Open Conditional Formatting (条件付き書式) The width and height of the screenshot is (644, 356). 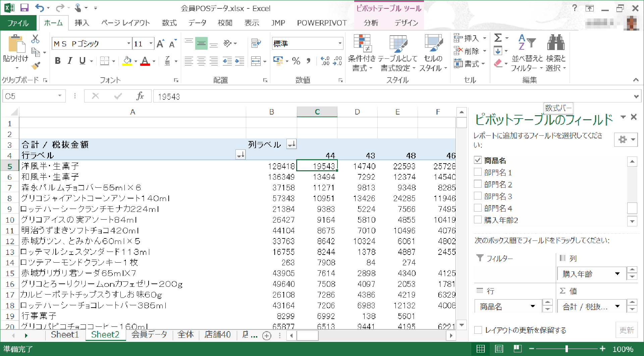(x=362, y=53)
